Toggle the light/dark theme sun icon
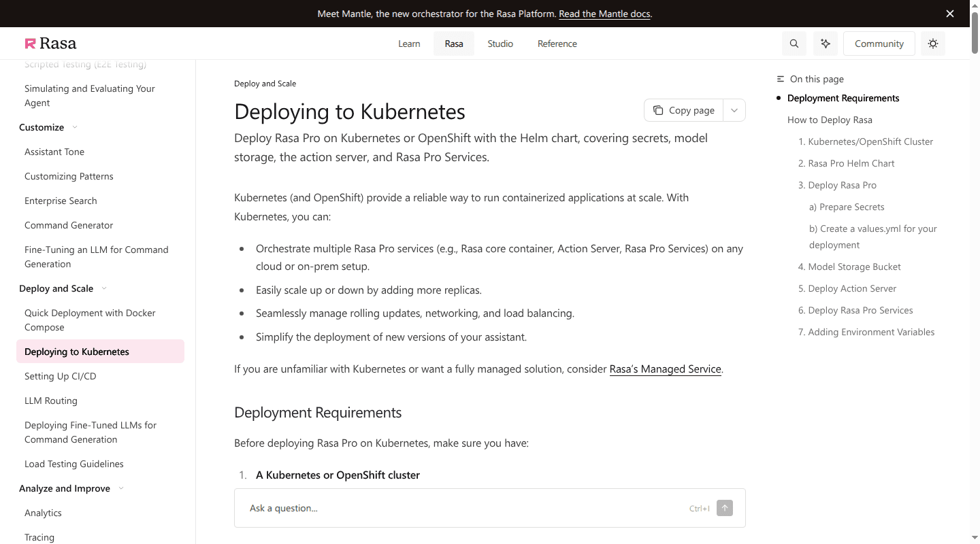This screenshot has height=544, width=980. (x=933, y=44)
